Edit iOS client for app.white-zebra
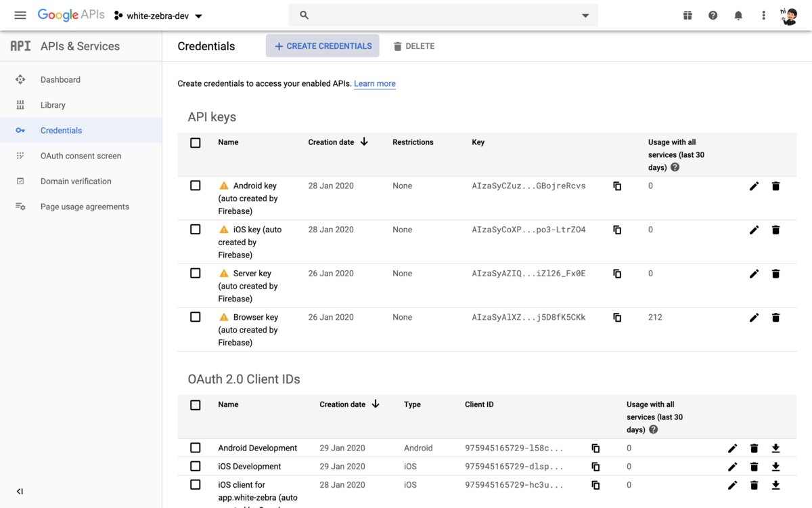 tap(732, 485)
